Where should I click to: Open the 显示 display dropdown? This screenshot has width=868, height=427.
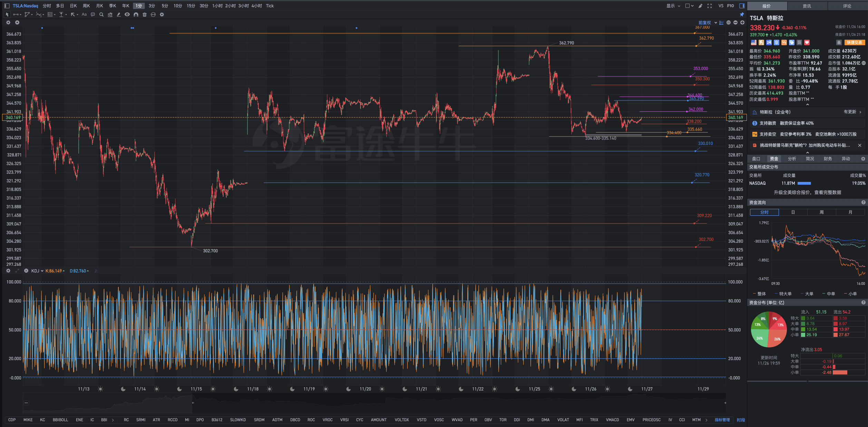(x=673, y=6)
